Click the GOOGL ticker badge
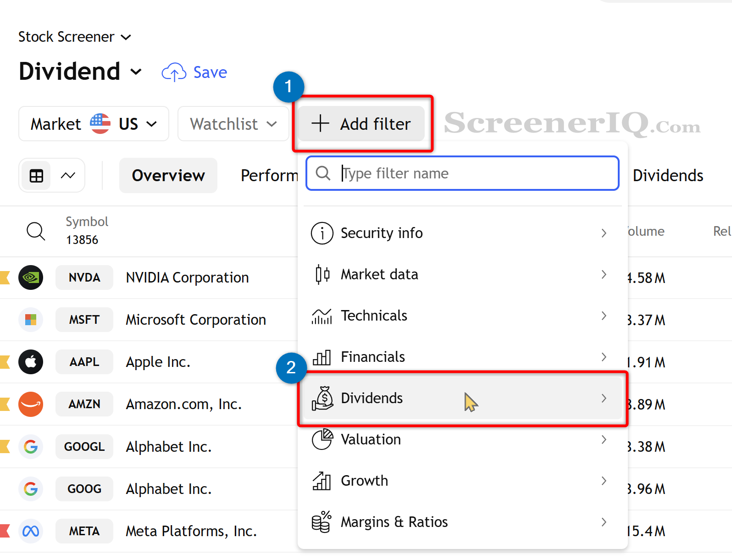The image size is (732, 560). tap(84, 447)
